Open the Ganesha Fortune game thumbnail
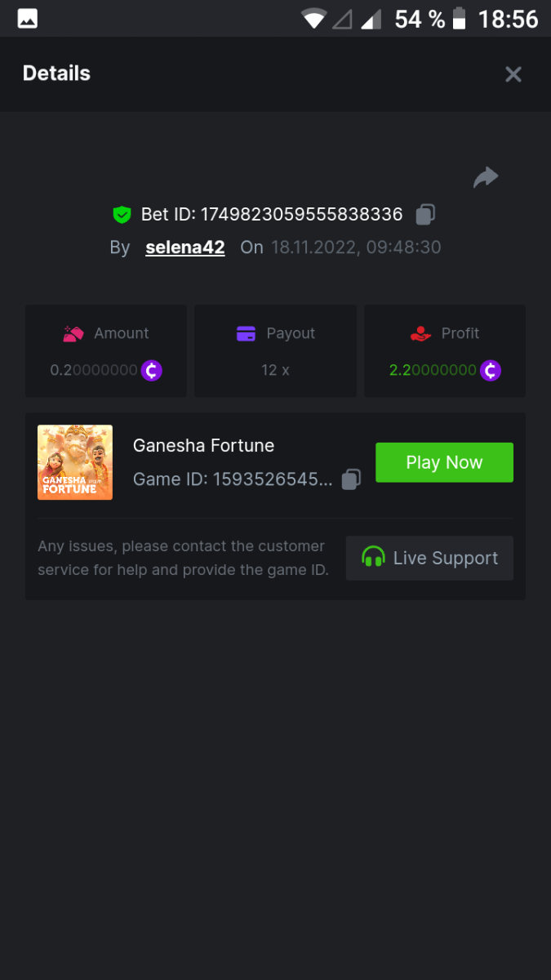551x980 pixels. click(75, 462)
